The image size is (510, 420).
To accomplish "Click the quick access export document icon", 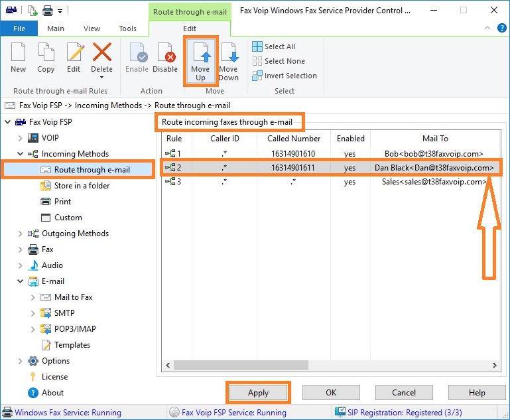I will pos(32,11).
